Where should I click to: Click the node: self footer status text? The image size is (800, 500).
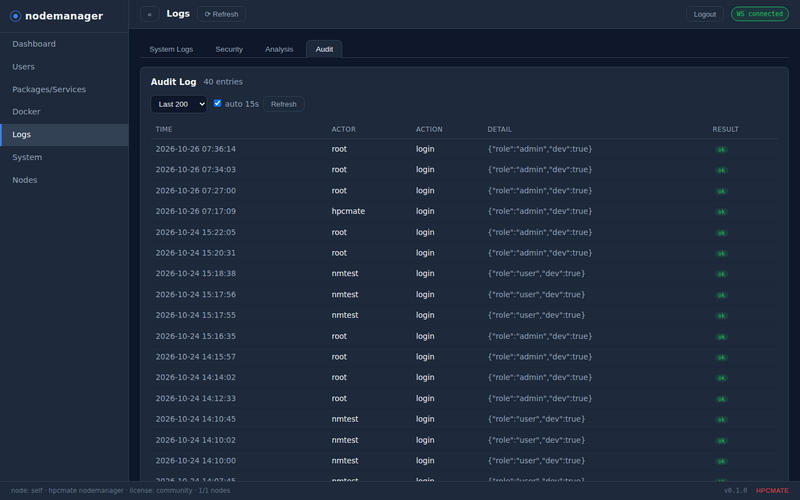pyautogui.click(x=27, y=491)
